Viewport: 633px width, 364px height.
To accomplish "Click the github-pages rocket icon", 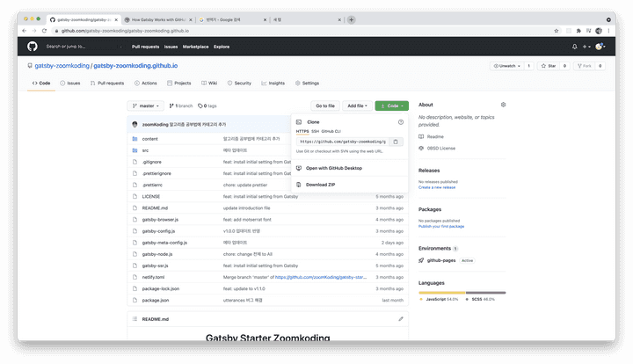I will point(421,260).
